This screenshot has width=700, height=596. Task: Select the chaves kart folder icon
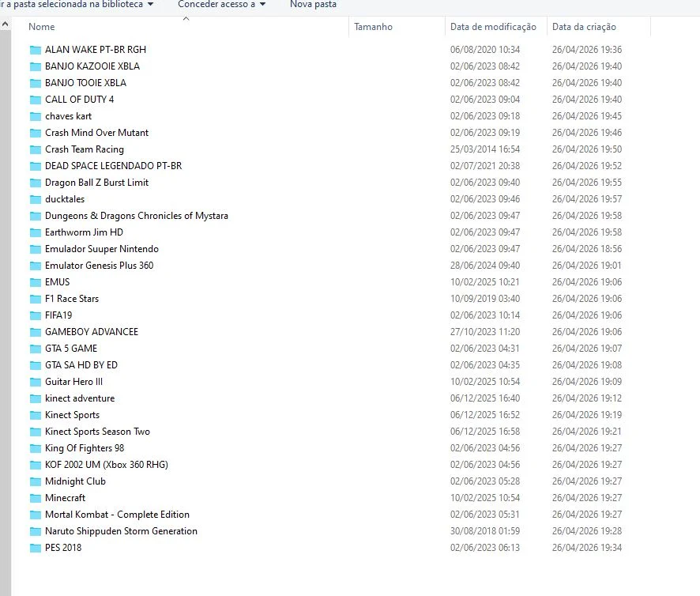pyautogui.click(x=36, y=116)
